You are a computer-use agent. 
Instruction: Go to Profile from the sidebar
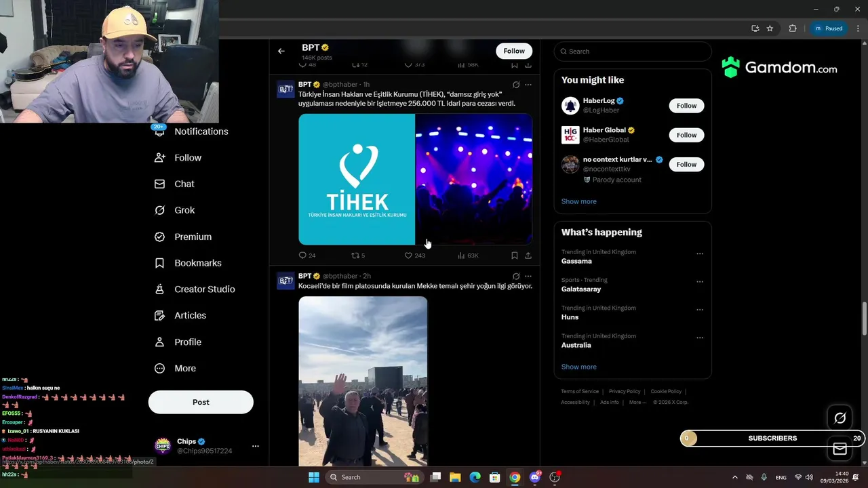click(x=178, y=342)
